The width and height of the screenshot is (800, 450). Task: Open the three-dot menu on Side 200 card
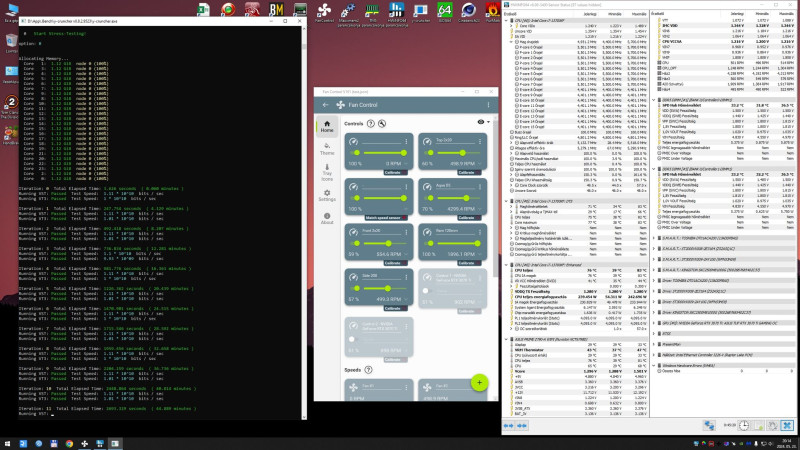pyautogui.click(x=406, y=277)
